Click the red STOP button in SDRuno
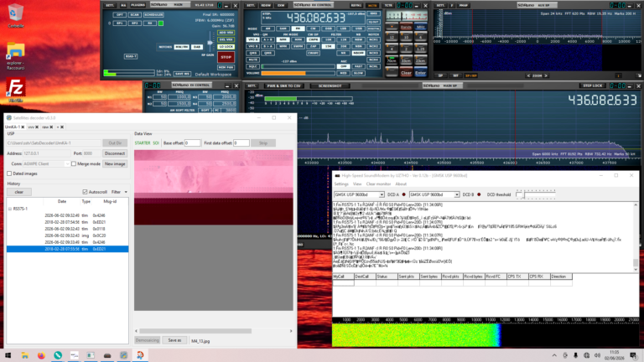 point(226,57)
